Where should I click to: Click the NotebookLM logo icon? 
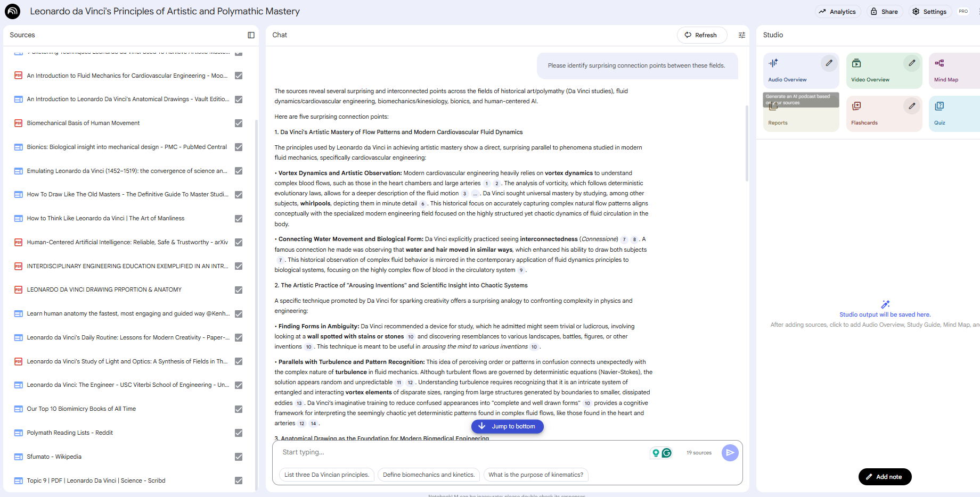click(12, 11)
